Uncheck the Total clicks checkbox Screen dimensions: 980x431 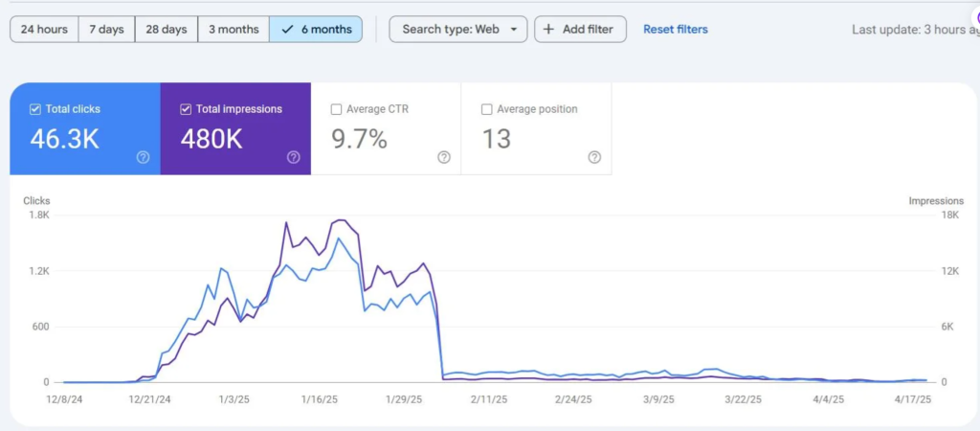pos(35,109)
